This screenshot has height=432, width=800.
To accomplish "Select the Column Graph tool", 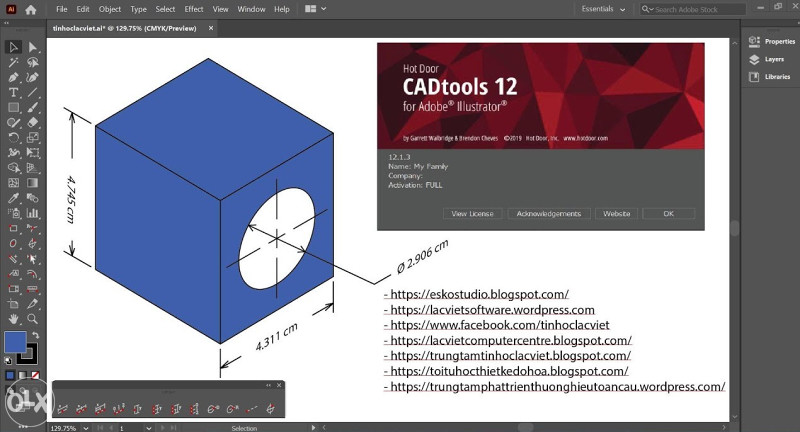I will point(33,213).
